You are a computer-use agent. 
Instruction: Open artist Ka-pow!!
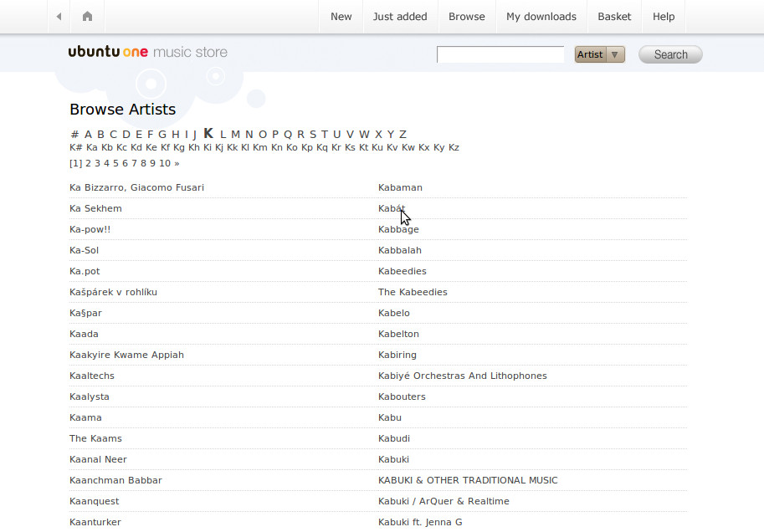[90, 229]
